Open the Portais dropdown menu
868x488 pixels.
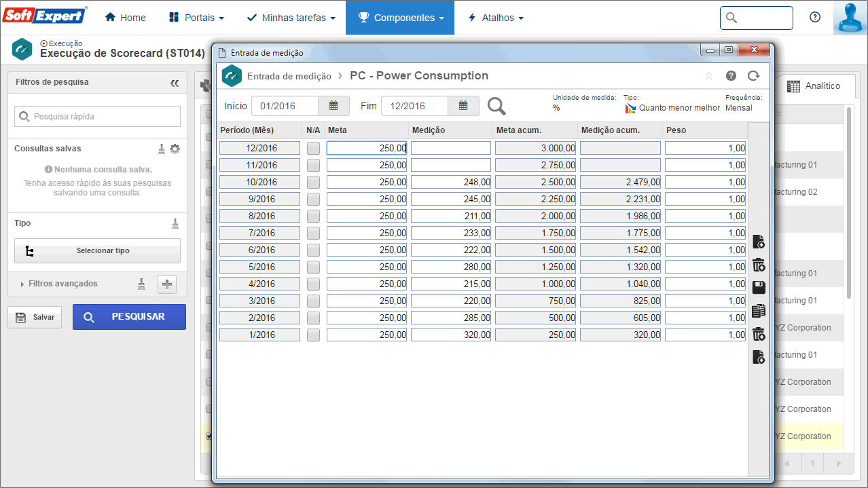[x=196, y=18]
